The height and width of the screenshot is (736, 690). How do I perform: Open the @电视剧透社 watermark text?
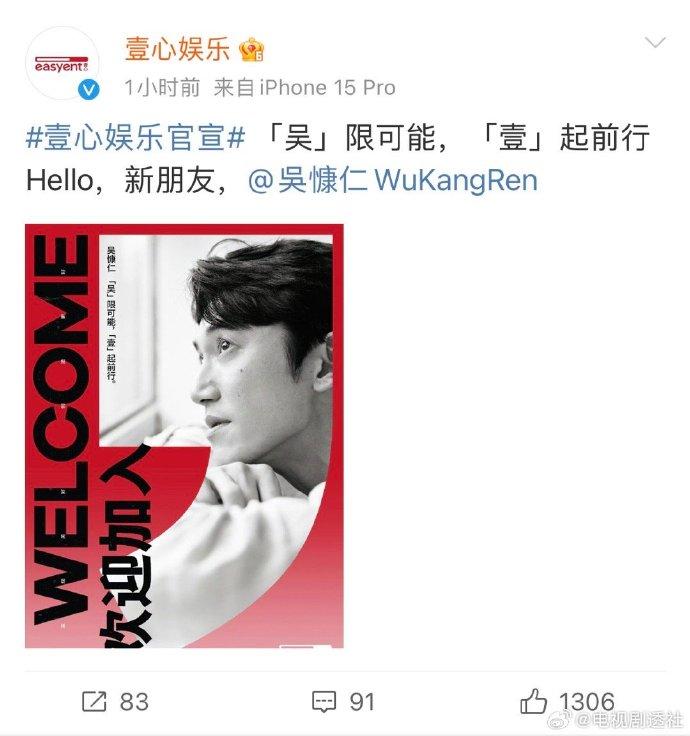point(629,719)
